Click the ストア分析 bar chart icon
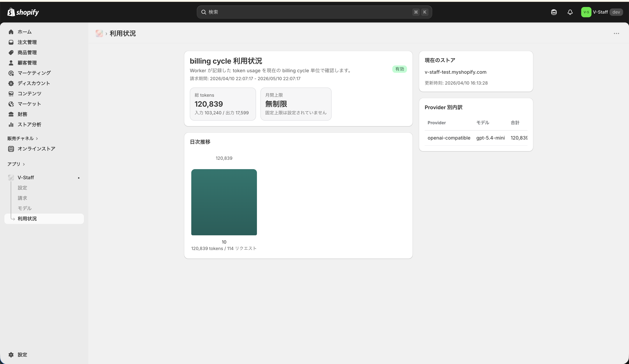 pos(11,124)
